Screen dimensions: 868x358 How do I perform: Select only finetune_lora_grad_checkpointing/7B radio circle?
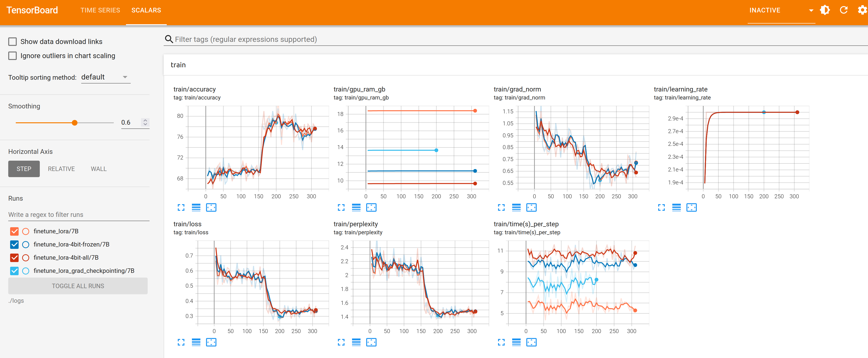pos(26,271)
